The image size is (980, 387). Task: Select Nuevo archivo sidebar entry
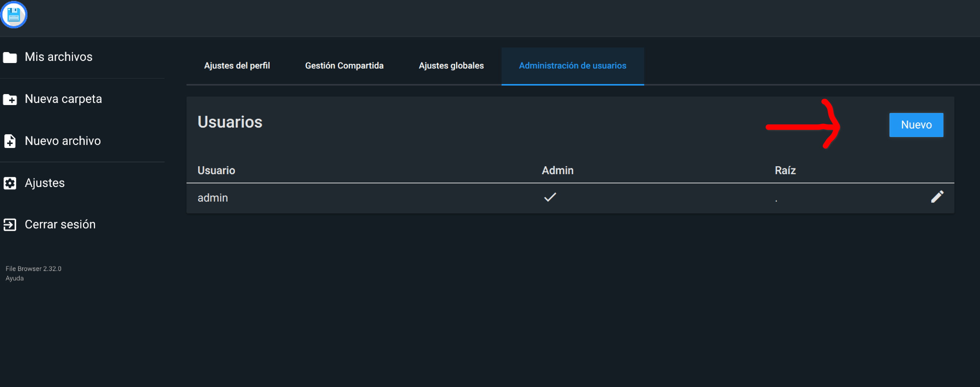[x=63, y=141]
